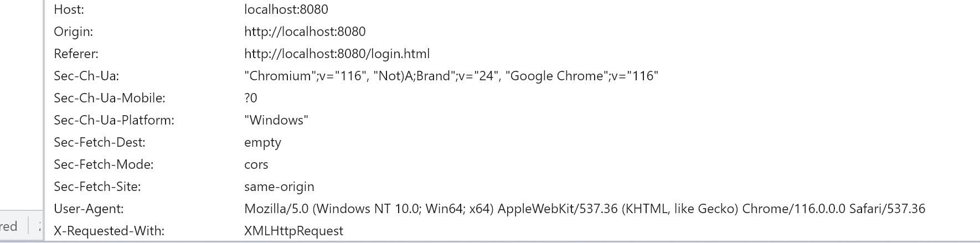980x243 pixels.
Task: Select the XMLHttpRequest header value
Action: click(293, 231)
